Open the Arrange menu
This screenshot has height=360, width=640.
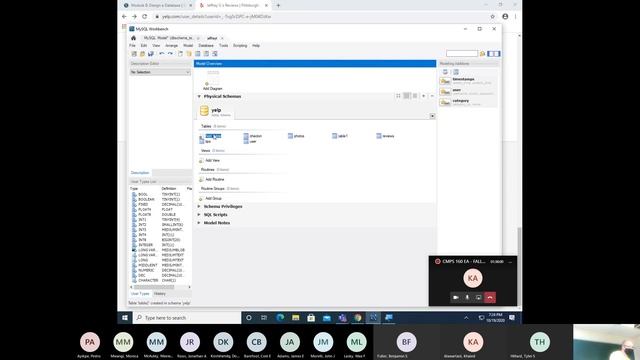[x=171, y=46]
